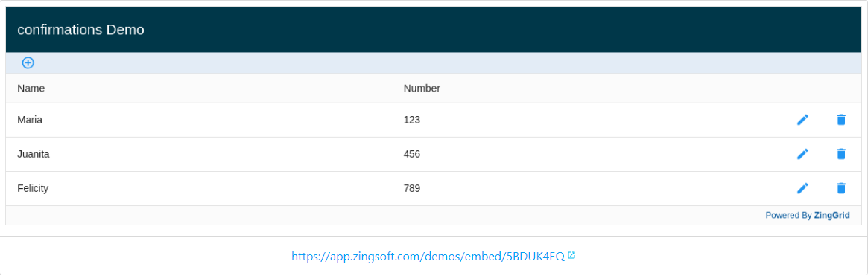Delete the Felicity row with trash icon
Viewport: 868px width, 276px height.
[x=841, y=189]
